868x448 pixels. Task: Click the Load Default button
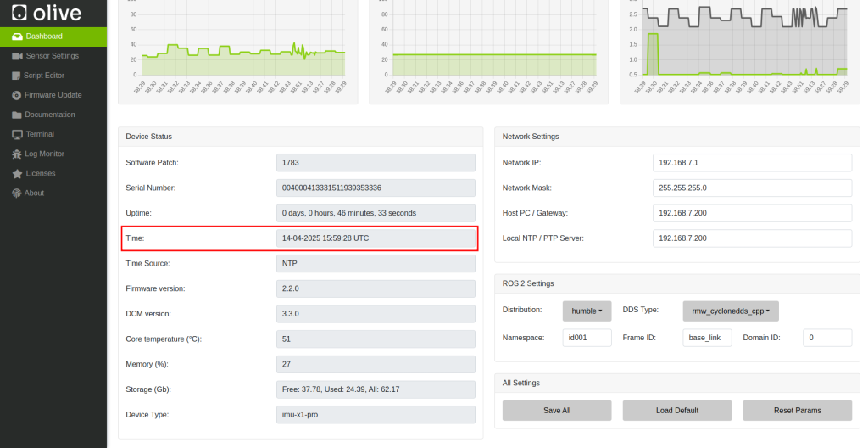coord(676,411)
